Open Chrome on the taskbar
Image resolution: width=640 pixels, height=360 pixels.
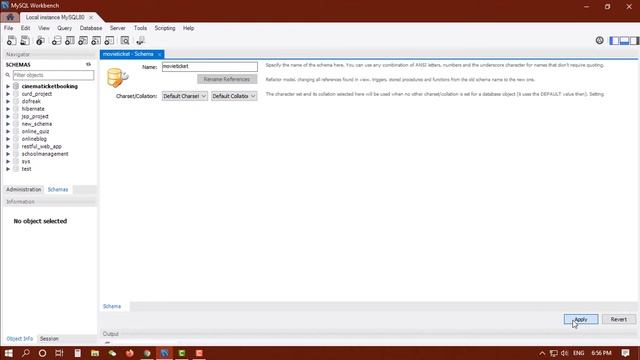[x=147, y=353]
